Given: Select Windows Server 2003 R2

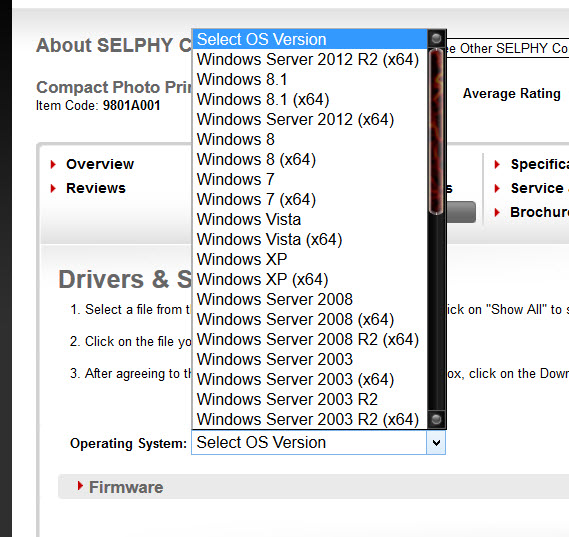Looking at the screenshot, I should coord(310,399).
